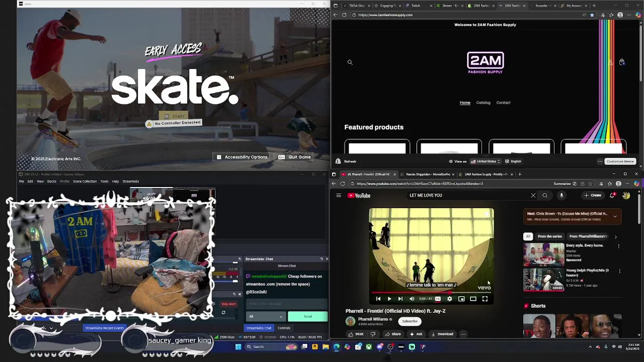The image size is (644, 362).
Task: Click the Wayfair Every style sponsored thumbnail
Action: coord(544,254)
